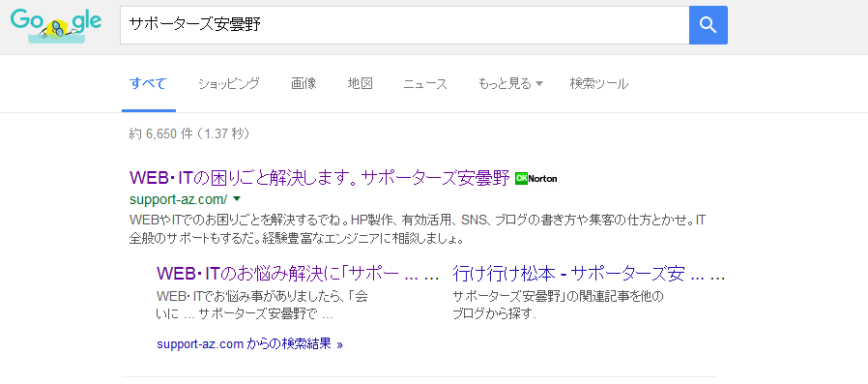
Task: Click the green support-az.com/ URL
Action: 178,199
